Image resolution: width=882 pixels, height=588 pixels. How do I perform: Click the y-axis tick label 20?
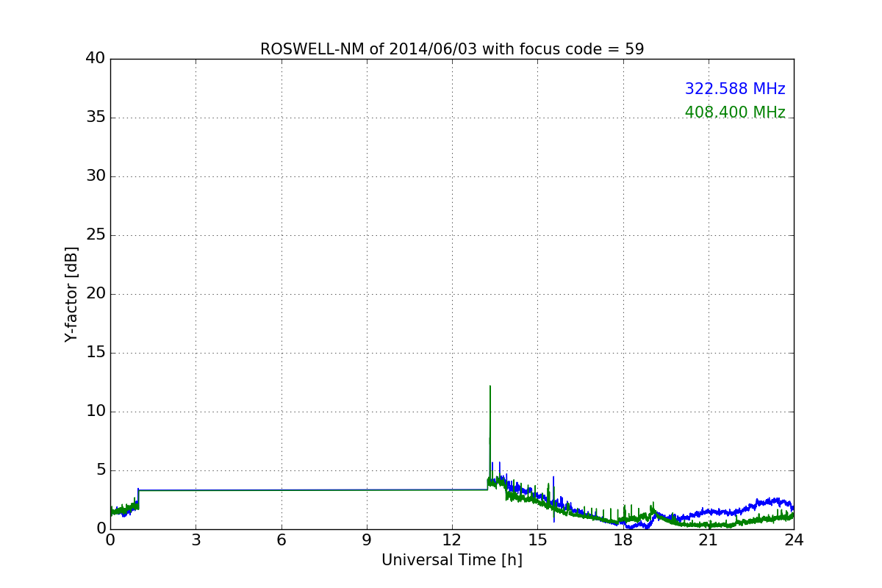[96, 294]
